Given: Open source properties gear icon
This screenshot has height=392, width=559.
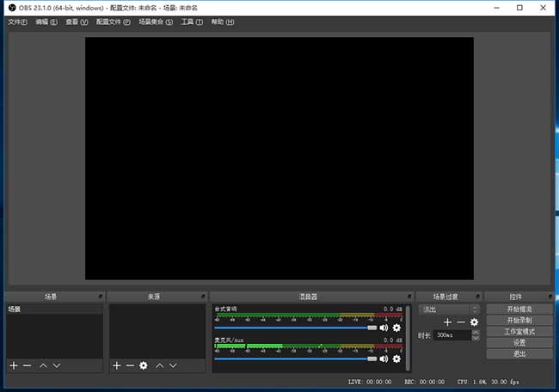Looking at the screenshot, I should tap(143, 365).
